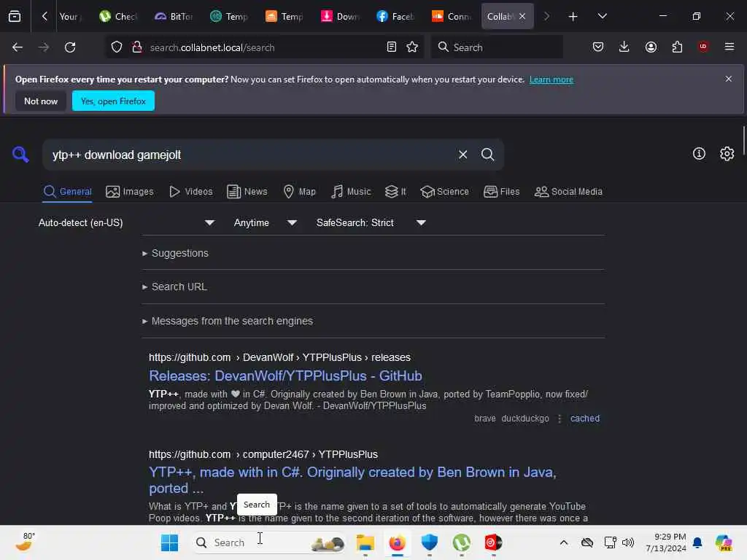Click the tracking protection shield icon
Screen dimensions: 747x560
tap(117, 47)
